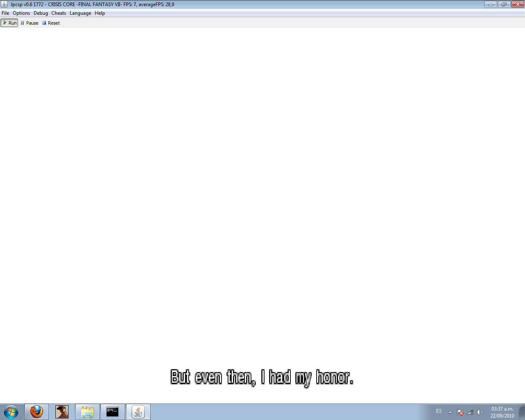Open Windows Explorer from the taskbar
This screenshot has height=420, width=525.
click(x=87, y=412)
